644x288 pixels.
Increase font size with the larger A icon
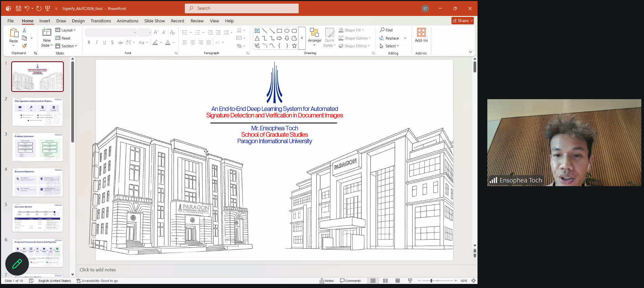[156, 32]
